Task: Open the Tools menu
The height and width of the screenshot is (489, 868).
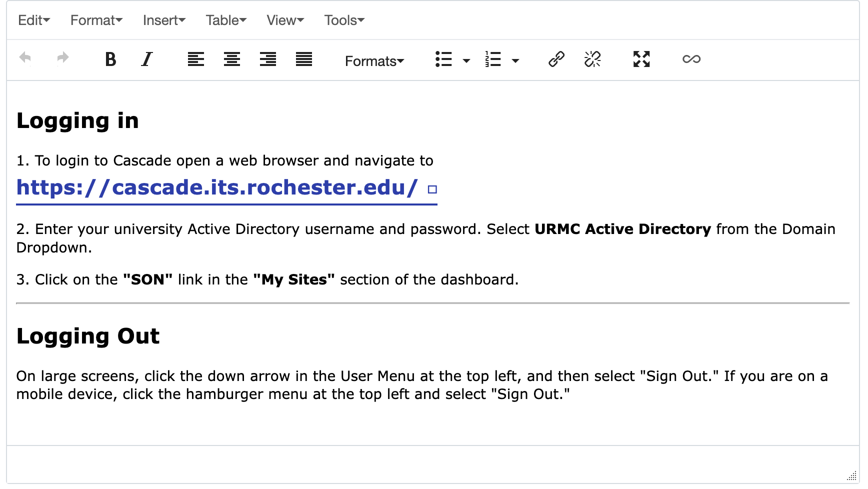Action: click(x=344, y=20)
